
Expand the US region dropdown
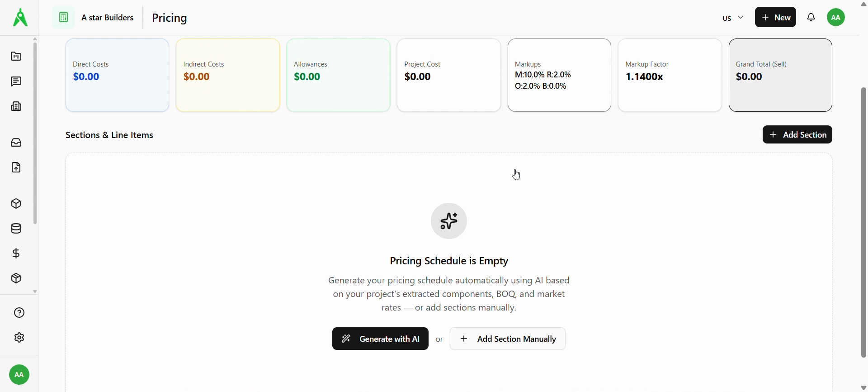click(733, 18)
